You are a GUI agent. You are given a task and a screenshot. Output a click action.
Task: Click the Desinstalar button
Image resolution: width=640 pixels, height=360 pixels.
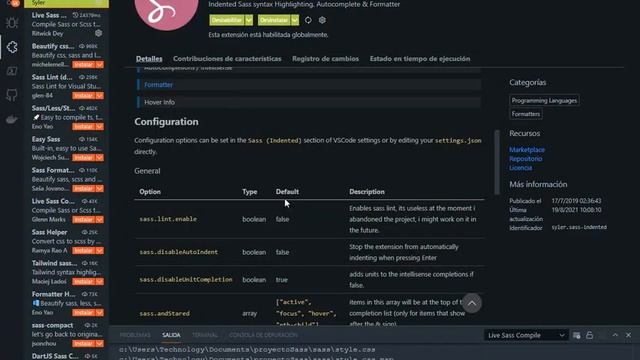[274, 20]
